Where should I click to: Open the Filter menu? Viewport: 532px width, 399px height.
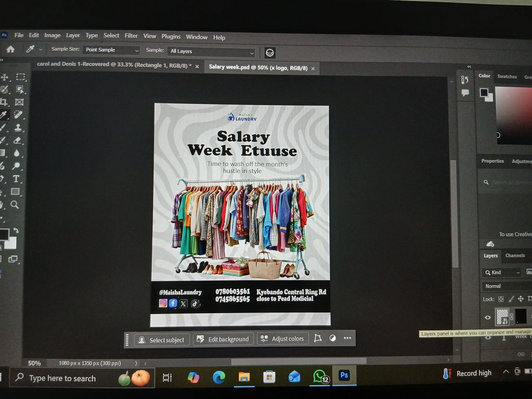(131, 35)
